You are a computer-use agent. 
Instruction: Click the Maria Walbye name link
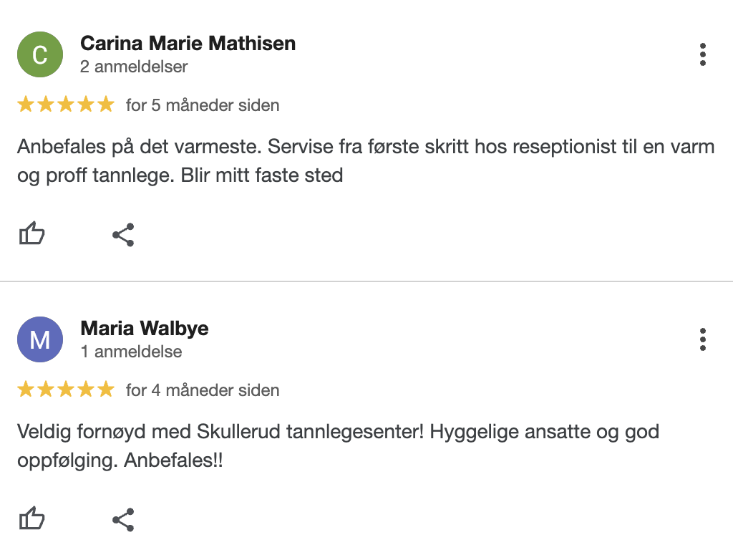[145, 329]
